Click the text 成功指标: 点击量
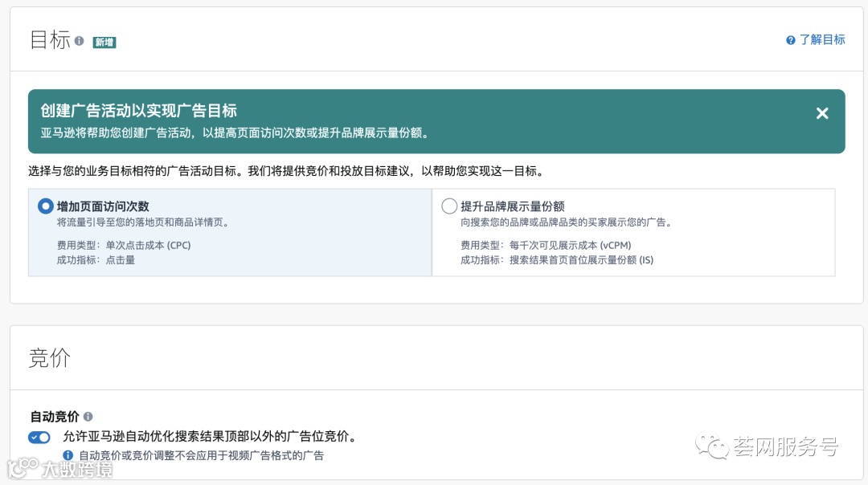Image resolution: width=868 pixels, height=485 pixels. [96, 260]
